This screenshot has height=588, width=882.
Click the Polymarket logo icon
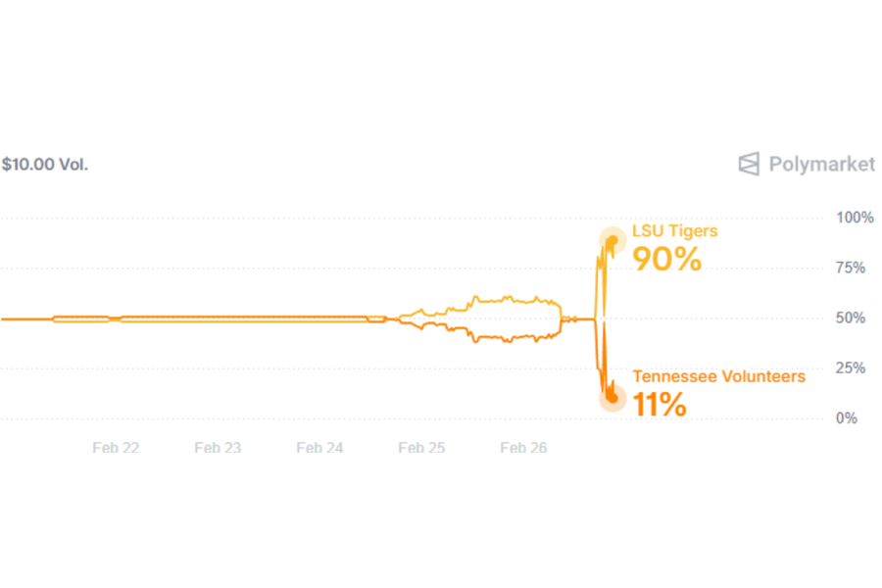point(749,164)
